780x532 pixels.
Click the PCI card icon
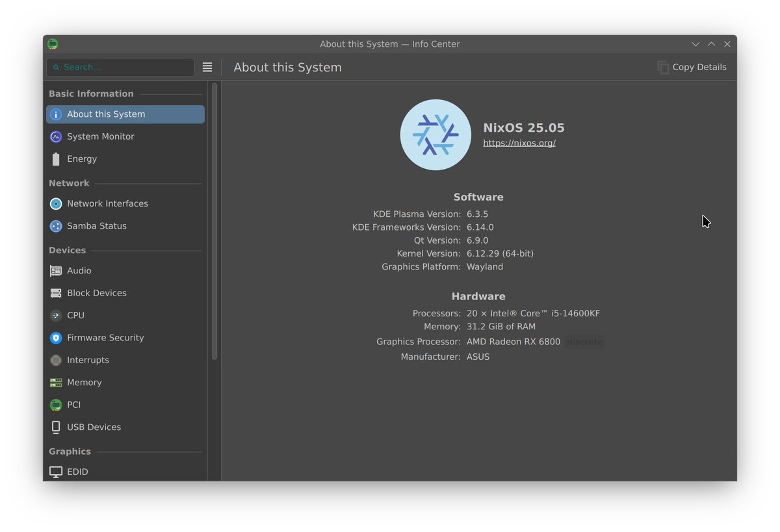click(56, 405)
